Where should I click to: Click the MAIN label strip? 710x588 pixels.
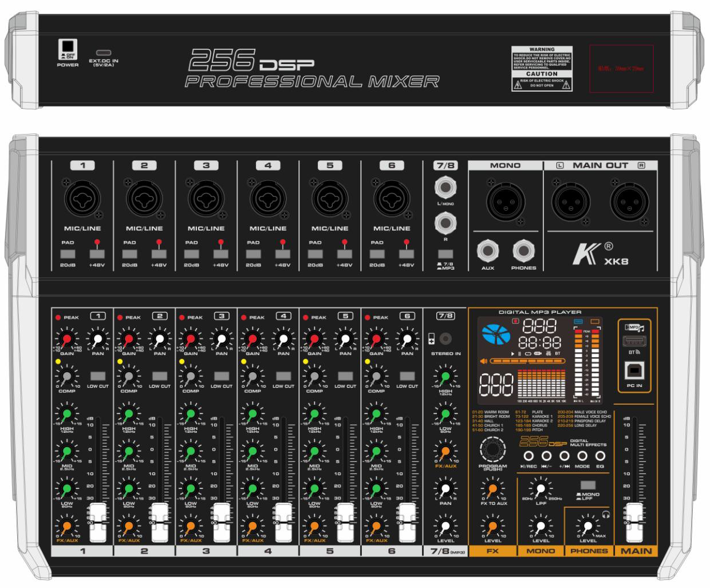pyautogui.click(x=636, y=551)
